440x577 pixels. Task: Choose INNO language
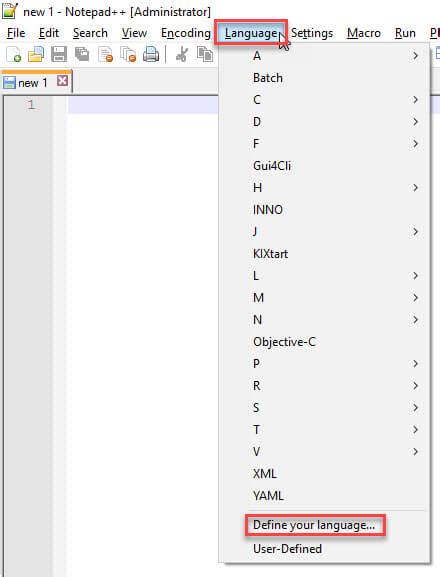point(324,210)
